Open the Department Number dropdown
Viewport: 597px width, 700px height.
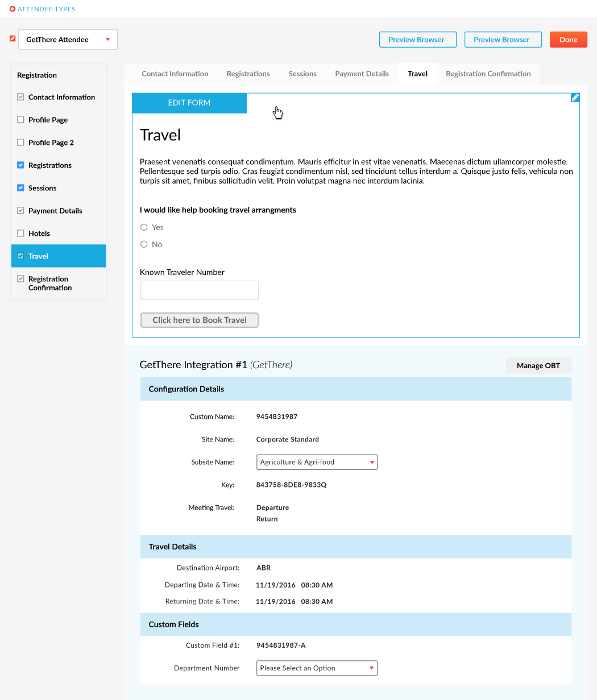pyautogui.click(x=317, y=668)
